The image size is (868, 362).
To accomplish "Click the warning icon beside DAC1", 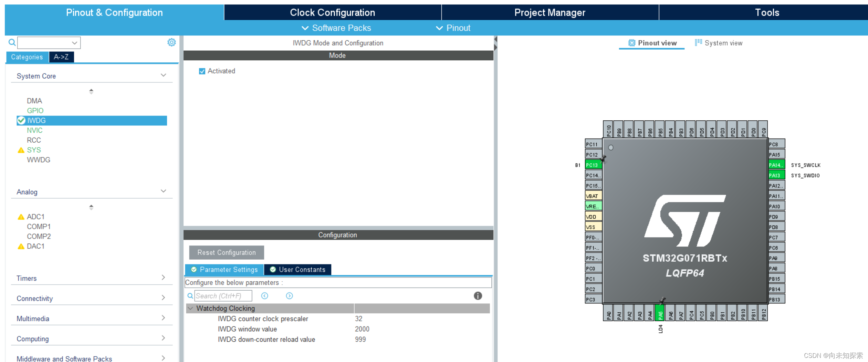I will 21,247.
